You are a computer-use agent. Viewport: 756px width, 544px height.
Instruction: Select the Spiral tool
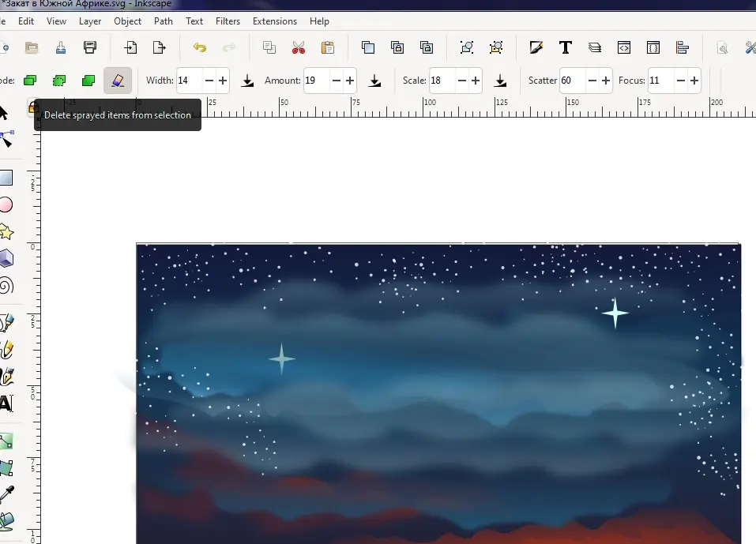point(6,286)
